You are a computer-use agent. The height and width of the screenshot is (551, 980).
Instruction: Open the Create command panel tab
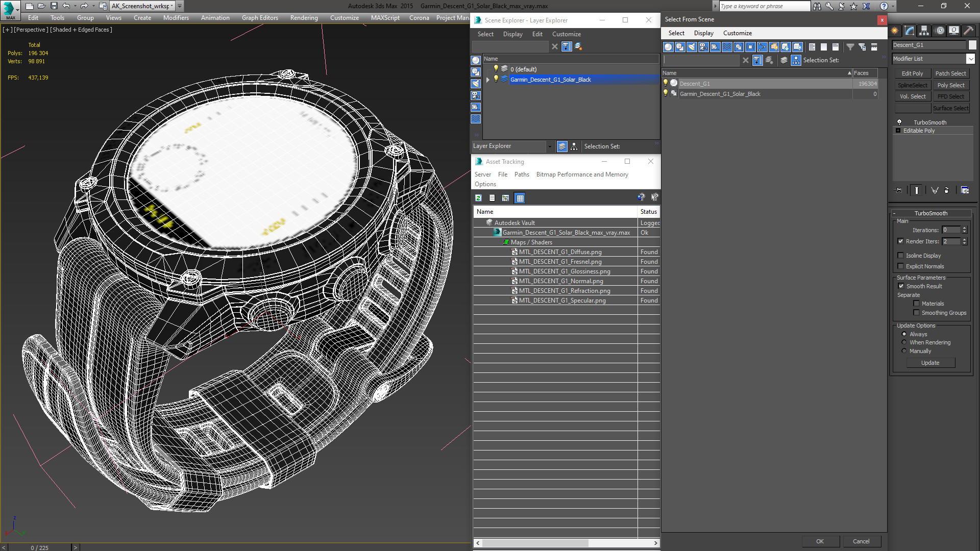click(x=895, y=31)
